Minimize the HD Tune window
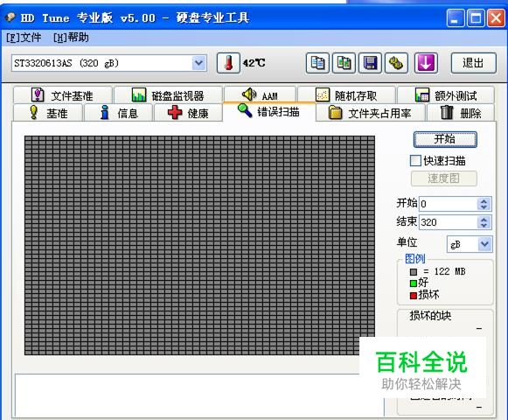Image resolution: width=508 pixels, height=420 pixels. (456, 17)
